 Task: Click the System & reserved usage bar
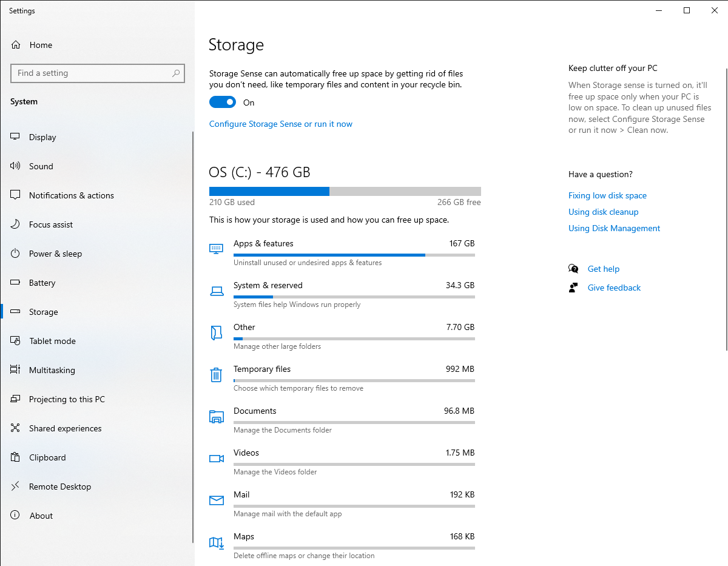pos(354,297)
